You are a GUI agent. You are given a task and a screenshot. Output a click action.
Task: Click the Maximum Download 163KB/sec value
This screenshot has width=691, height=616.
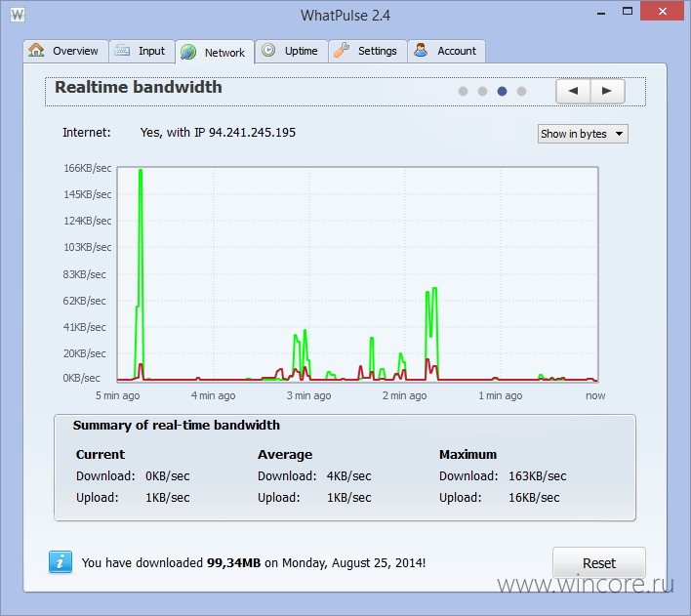pos(537,476)
